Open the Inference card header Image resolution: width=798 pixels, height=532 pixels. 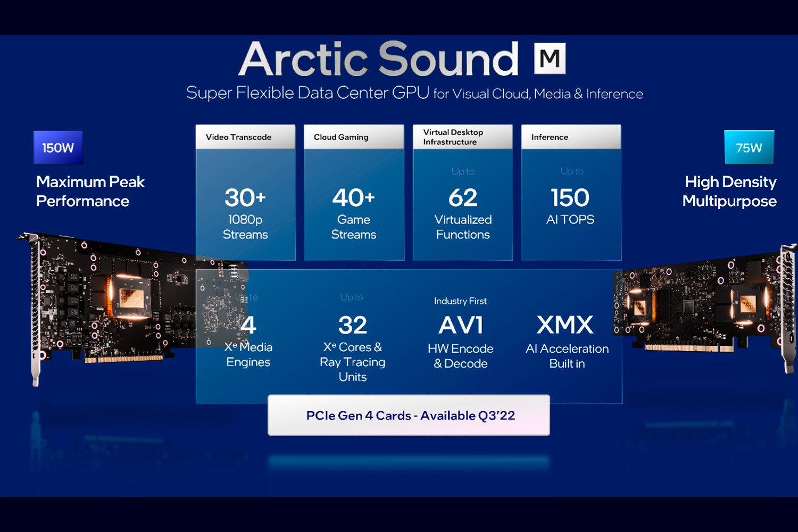point(571,137)
